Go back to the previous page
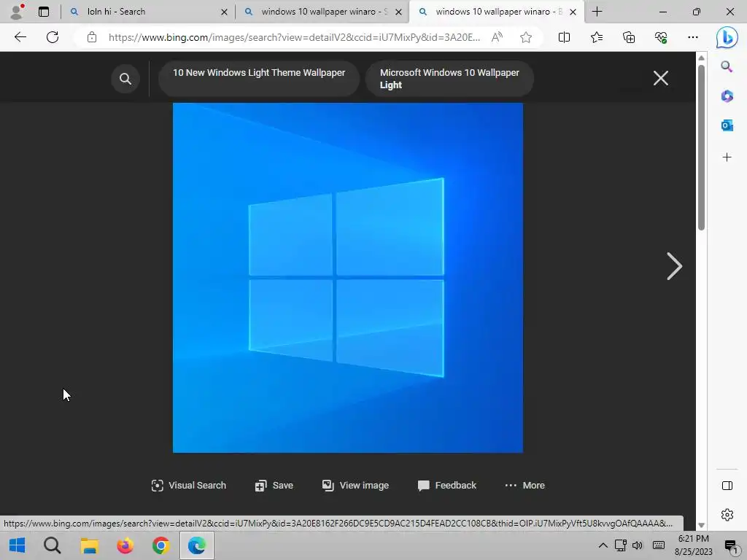 click(20, 37)
